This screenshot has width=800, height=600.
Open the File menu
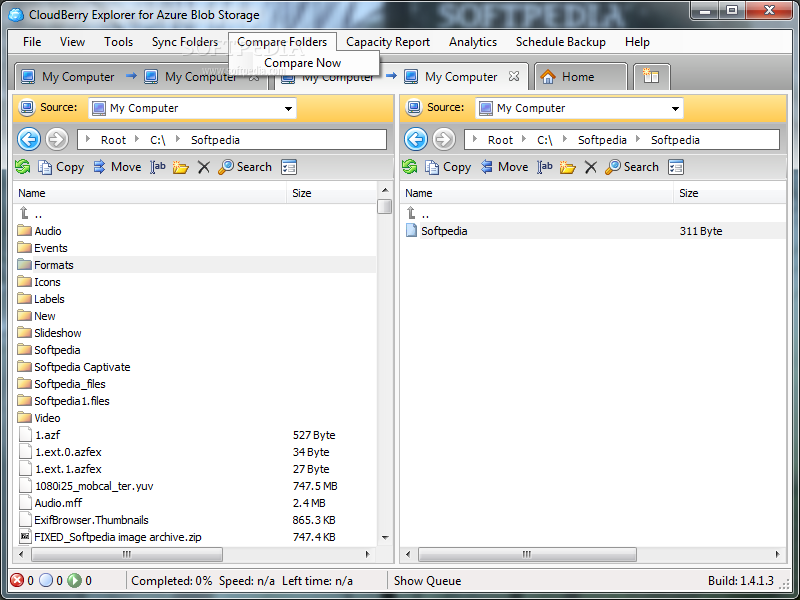(32, 42)
